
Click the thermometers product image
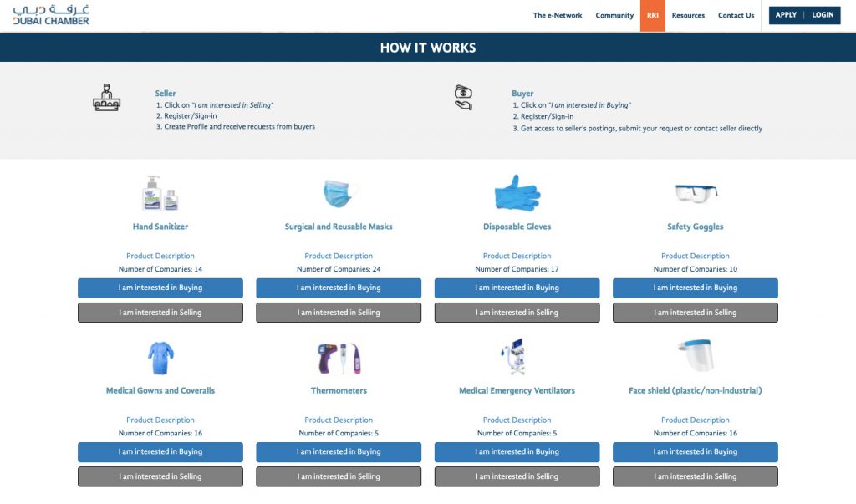tap(339, 359)
